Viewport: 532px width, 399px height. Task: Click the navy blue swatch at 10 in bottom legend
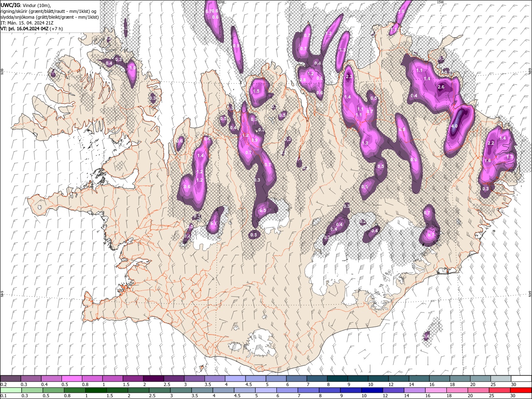pos(372,390)
